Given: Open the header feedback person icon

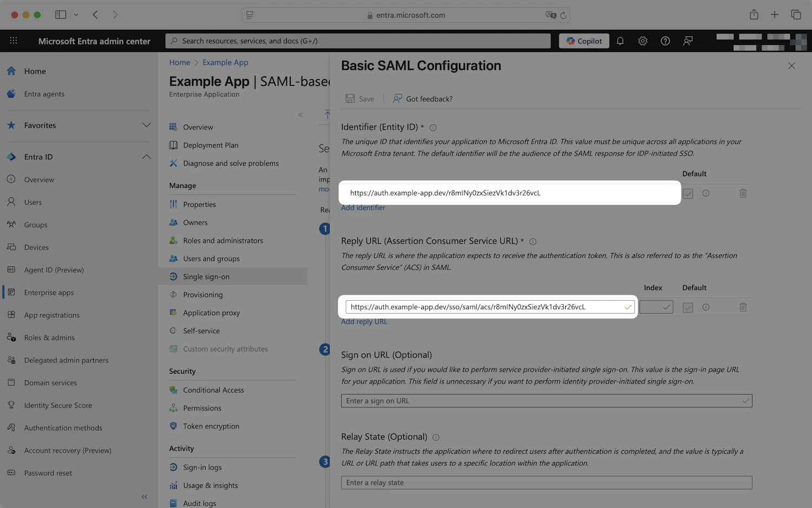Looking at the screenshot, I should coord(688,41).
